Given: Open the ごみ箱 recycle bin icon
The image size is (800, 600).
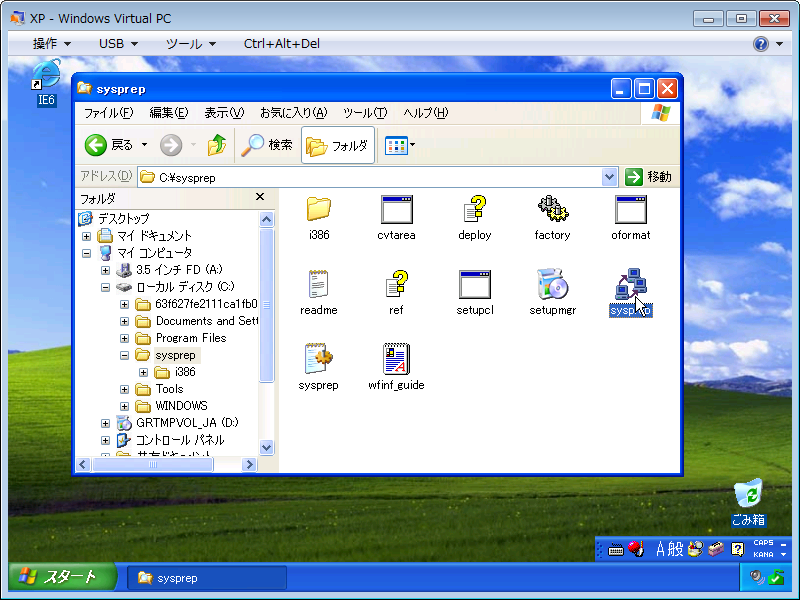Looking at the screenshot, I should click(748, 503).
